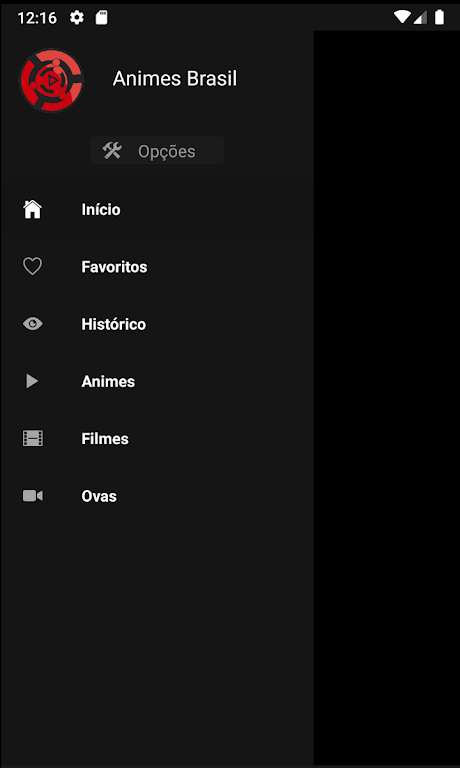Open the Opções button
The height and width of the screenshot is (768, 460).
[x=157, y=150]
